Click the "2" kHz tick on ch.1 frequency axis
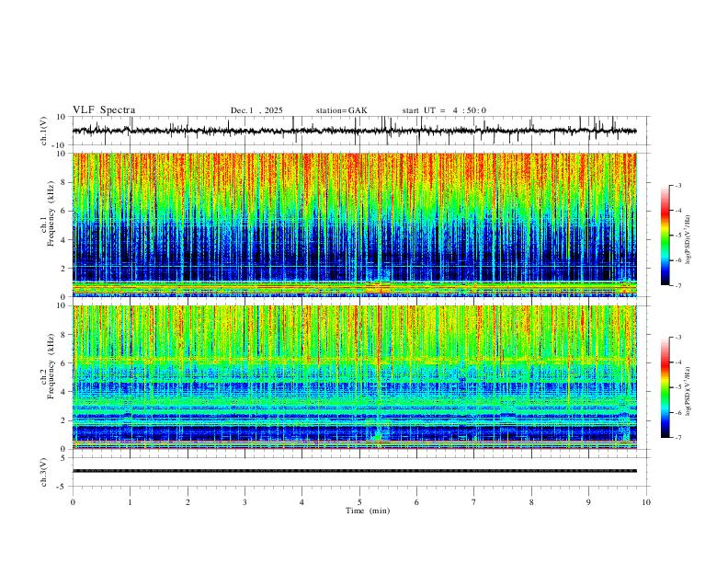728x563 pixels. (x=63, y=268)
